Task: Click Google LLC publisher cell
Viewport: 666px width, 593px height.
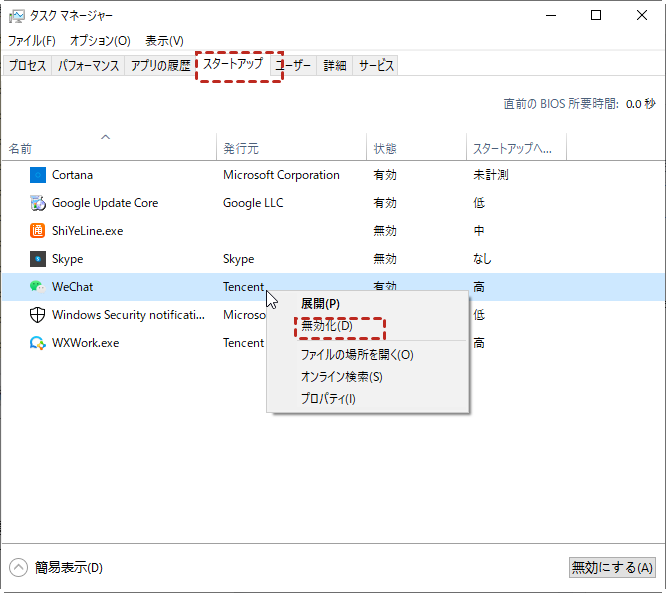Action: pos(253,203)
